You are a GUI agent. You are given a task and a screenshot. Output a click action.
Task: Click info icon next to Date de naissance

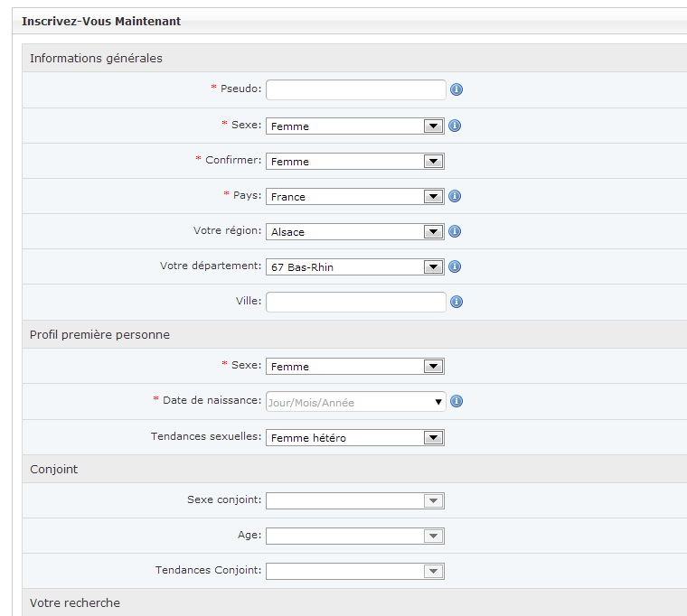pyautogui.click(x=456, y=401)
